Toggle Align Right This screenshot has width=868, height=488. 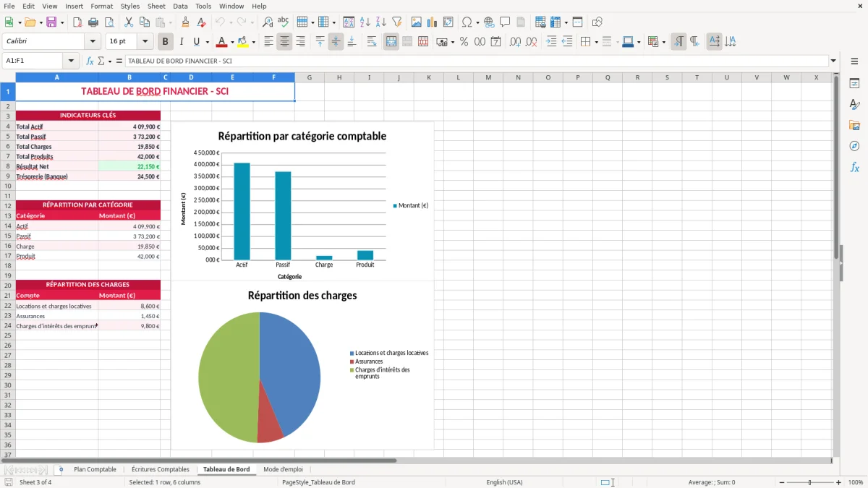300,42
